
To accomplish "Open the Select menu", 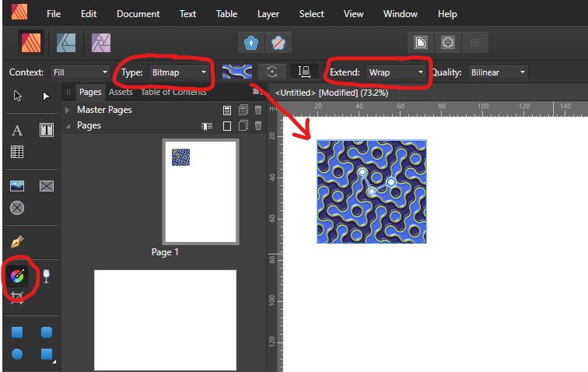I will [x=311, y=14].
